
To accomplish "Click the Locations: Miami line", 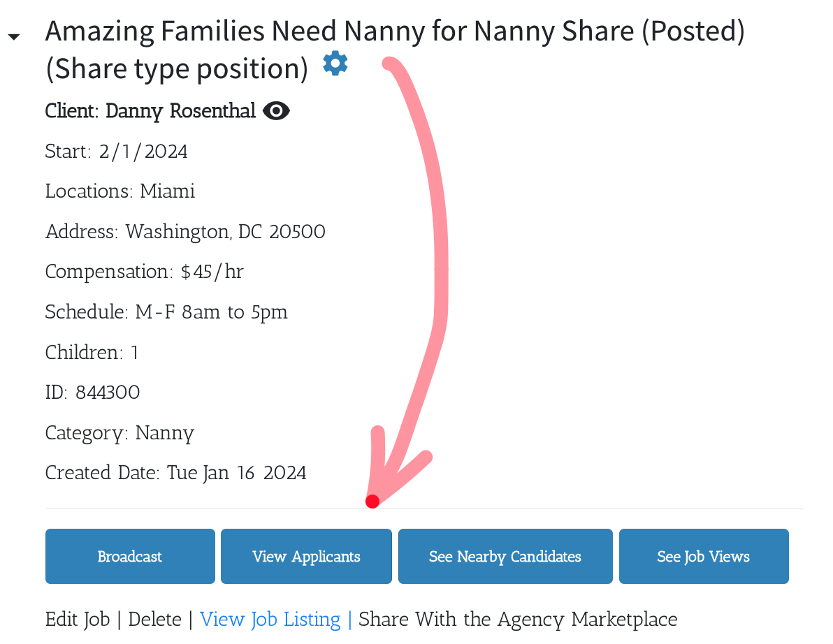I will (x=120, y=191).
